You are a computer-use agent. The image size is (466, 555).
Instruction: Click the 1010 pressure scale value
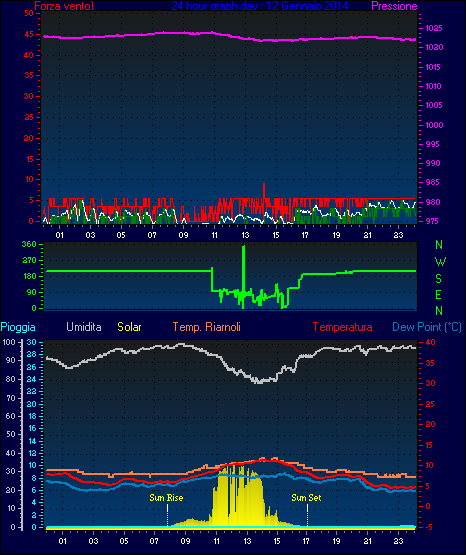pos(433,86)
